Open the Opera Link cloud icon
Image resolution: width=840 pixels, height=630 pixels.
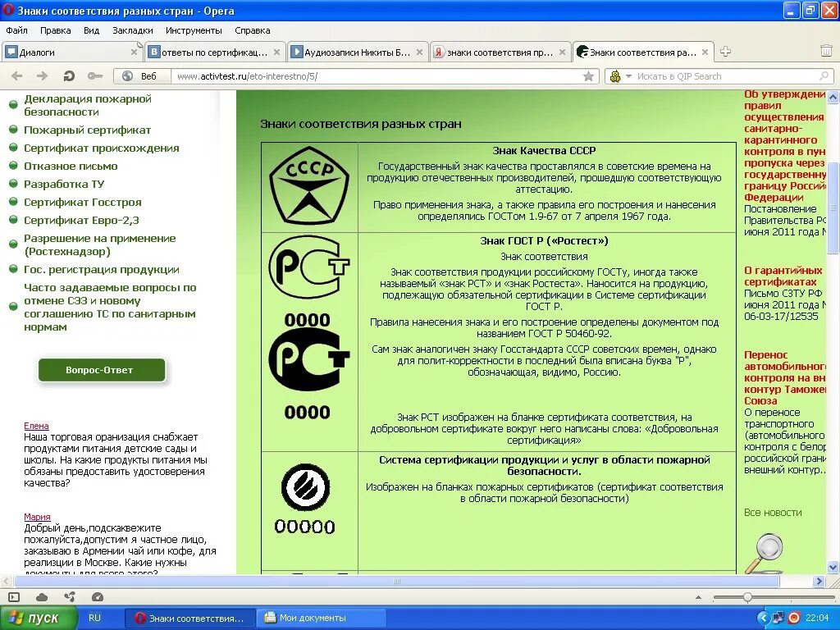[42, 597]
